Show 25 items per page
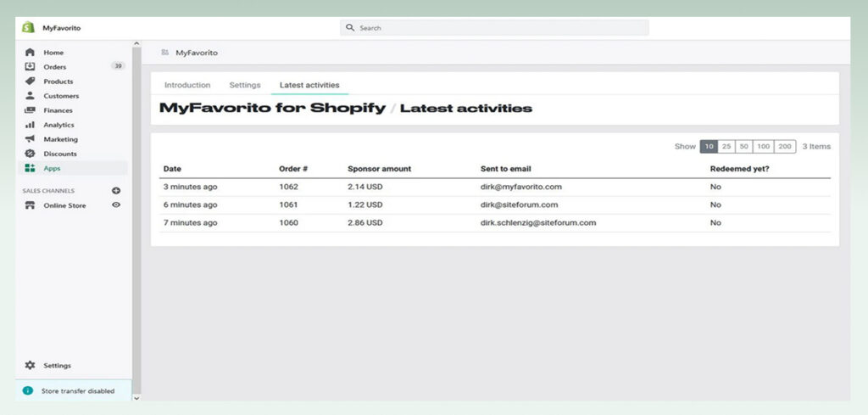 pyautogui.click(x=726, y=146)
